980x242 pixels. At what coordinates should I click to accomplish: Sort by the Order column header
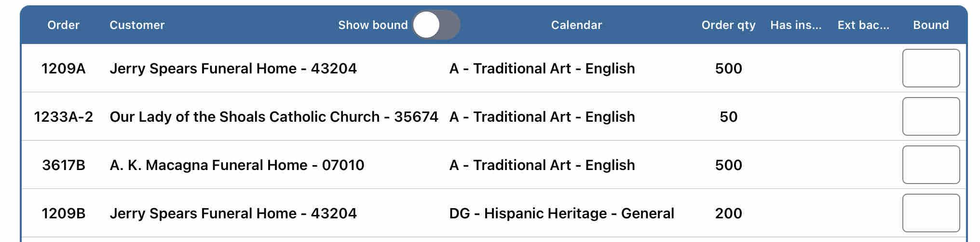coord(63,25)
